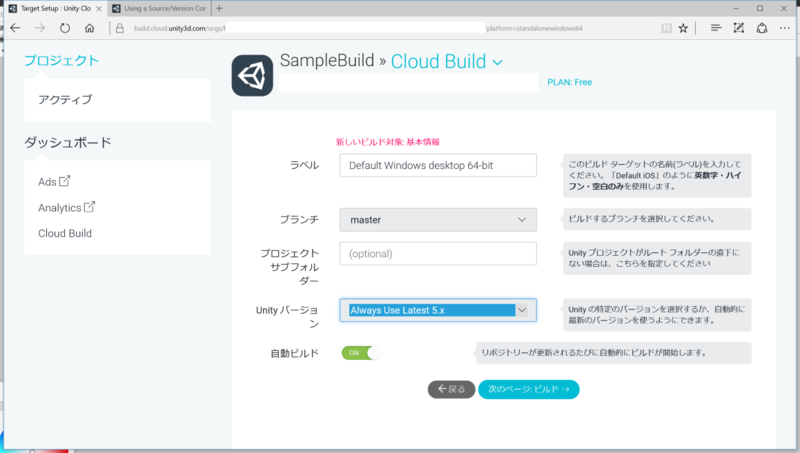Go back with browser back arrow
800x453 pixels.
pyautogui.click(x=15, y=28)
